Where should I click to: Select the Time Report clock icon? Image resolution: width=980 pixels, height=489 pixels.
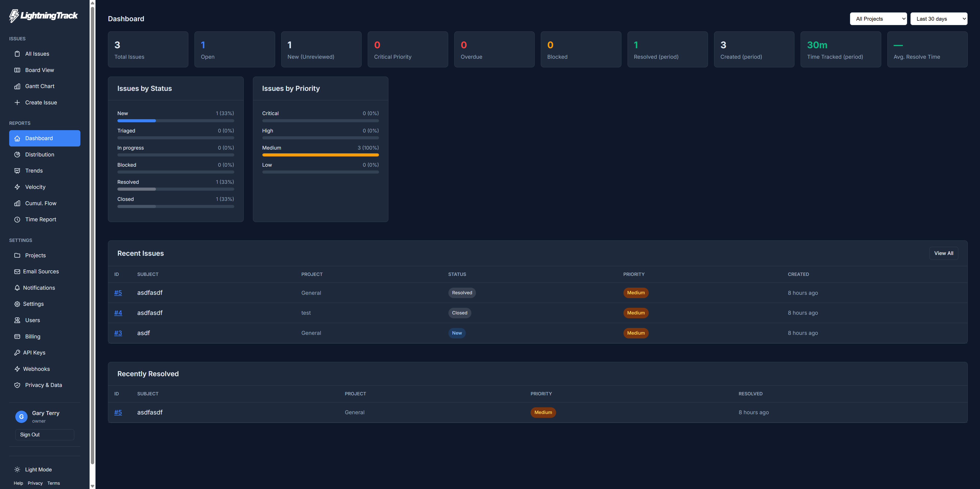click(18, 219)
